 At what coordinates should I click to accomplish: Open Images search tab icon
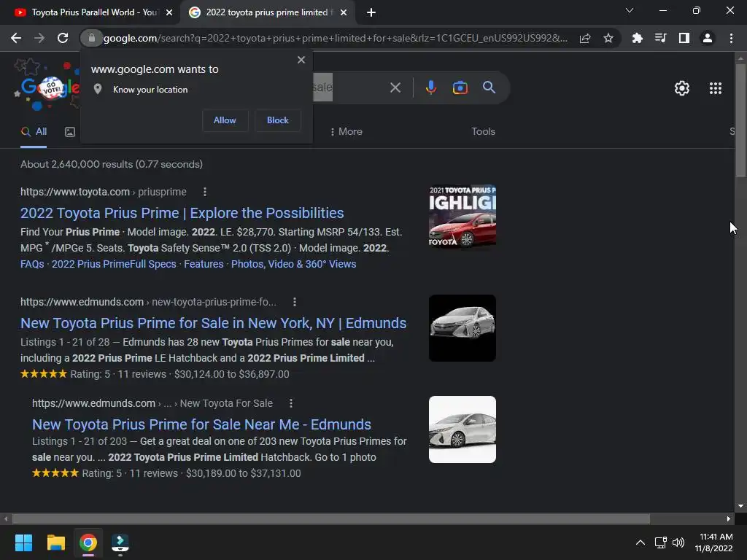70,132
